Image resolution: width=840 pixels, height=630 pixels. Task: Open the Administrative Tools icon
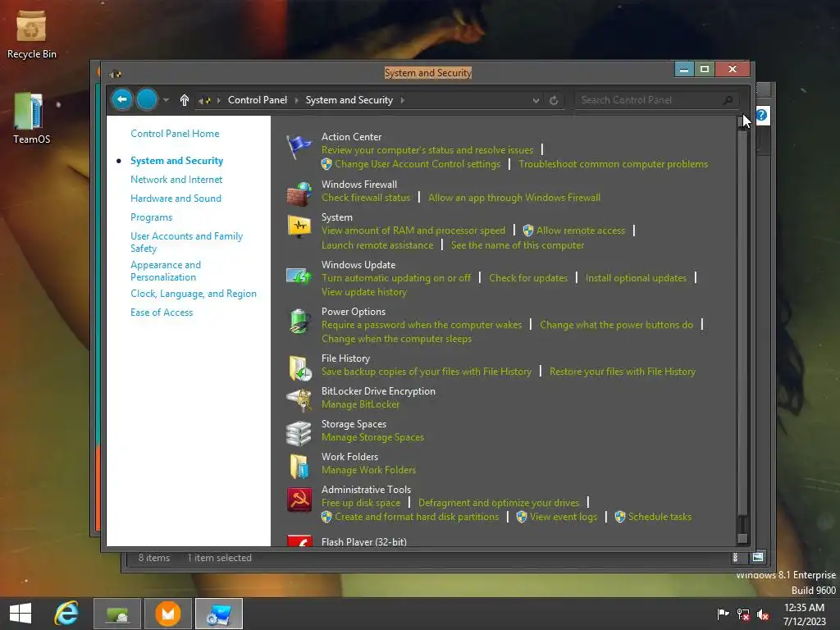click(299, 500)
